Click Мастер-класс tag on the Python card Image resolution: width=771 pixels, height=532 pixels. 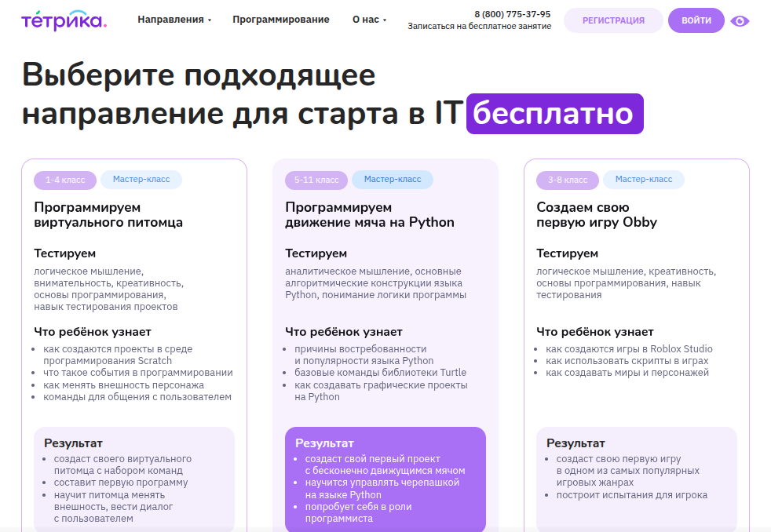pyautogui.click(x=393, y=180)
